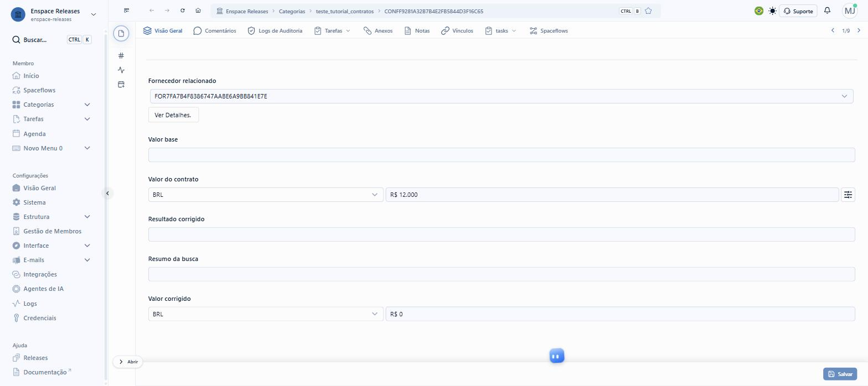Click the R$ 12.000 amount field

click(x=612, y=195)
